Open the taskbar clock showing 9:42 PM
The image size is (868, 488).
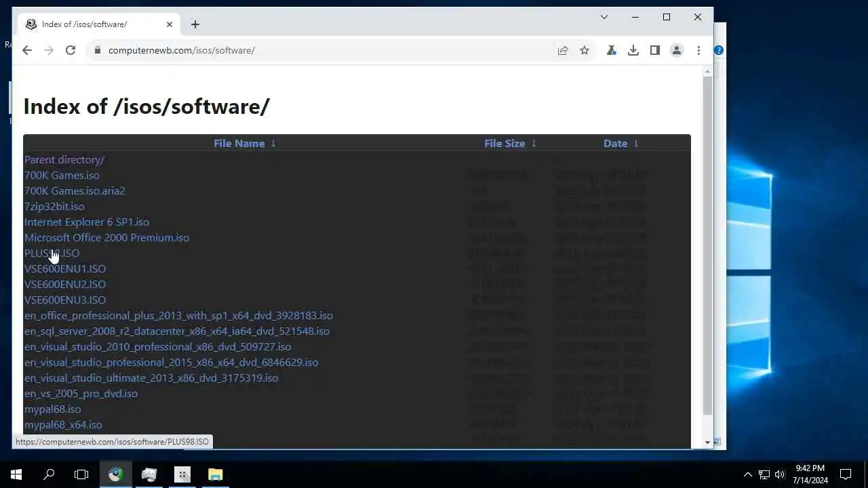click(x=810, y=474)
